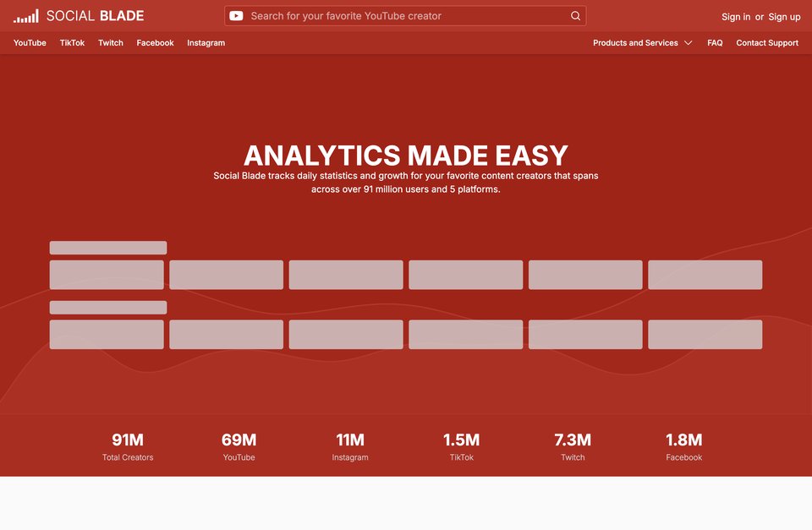
Task: Open the Twitch menu item
Action: (x=111, y=43)
